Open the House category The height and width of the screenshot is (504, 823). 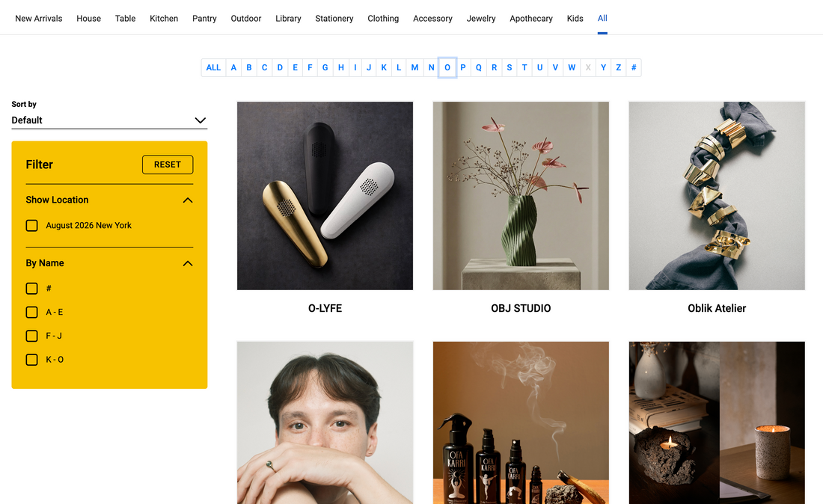[89, 19]
